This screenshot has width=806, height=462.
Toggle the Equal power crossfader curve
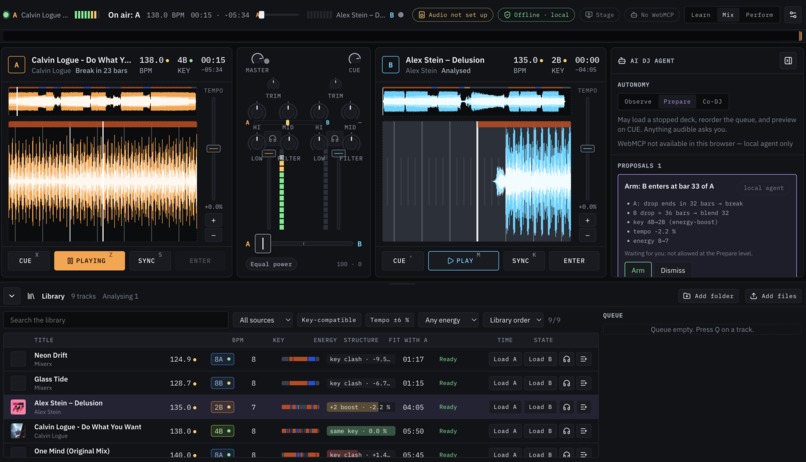pos(271,264)
